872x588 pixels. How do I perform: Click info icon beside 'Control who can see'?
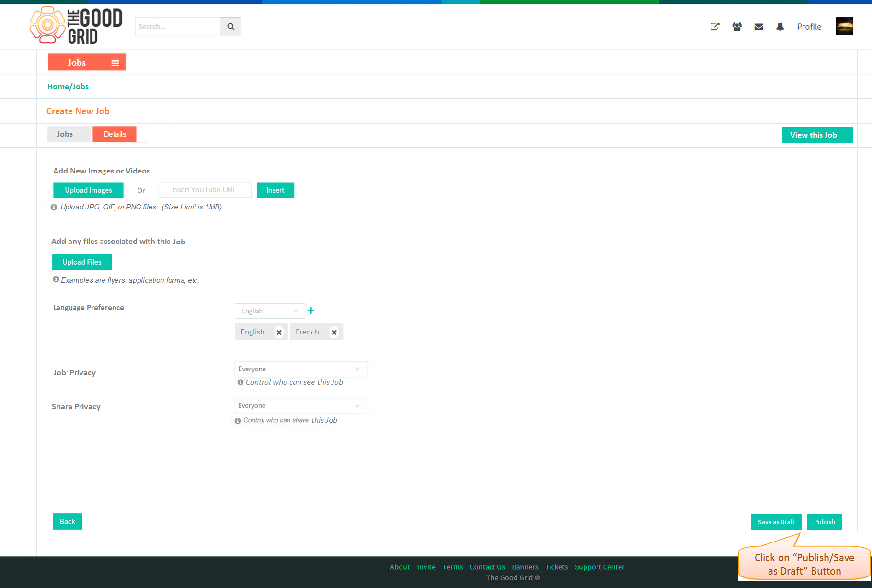[x=241, y=382]
